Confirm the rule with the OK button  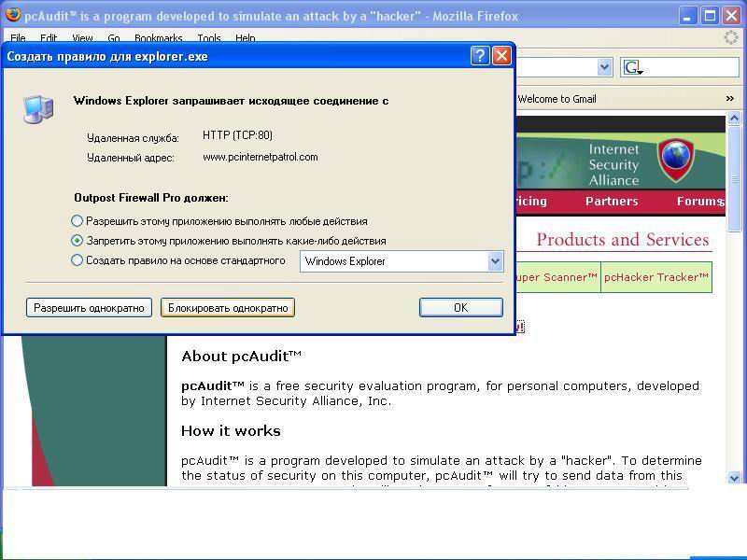point(460,308)
